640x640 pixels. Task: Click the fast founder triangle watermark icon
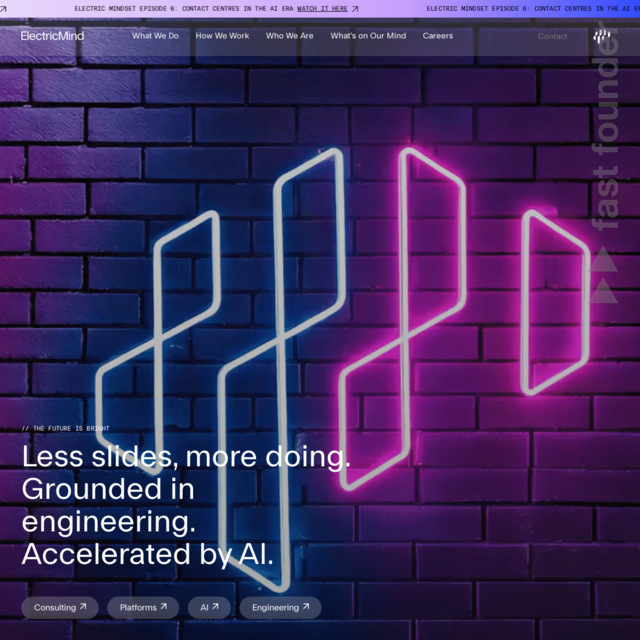point(604,276)
